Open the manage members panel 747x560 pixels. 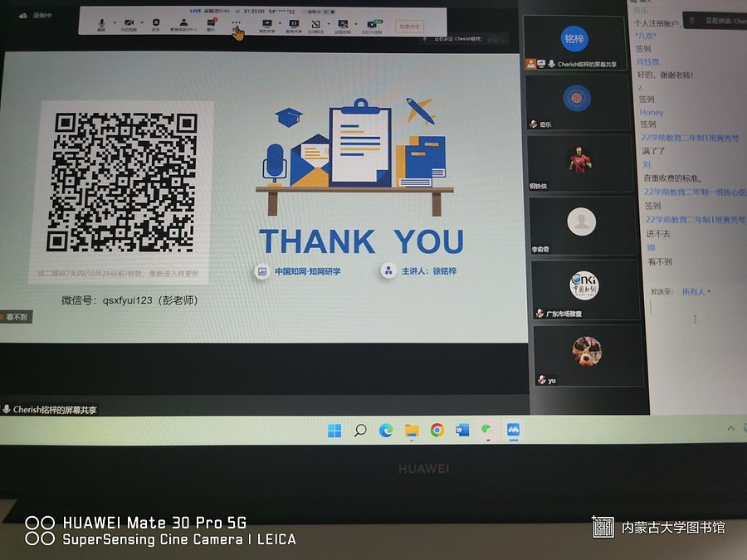click(183, 23)
